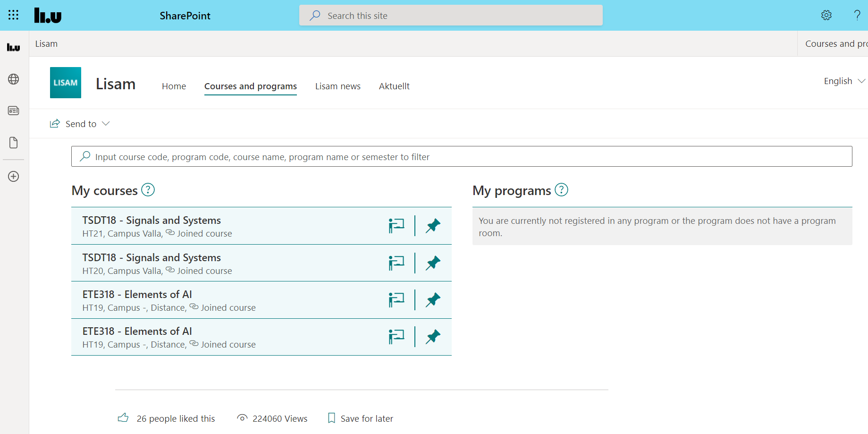Open Lisam news tab
Viewport: 868px width, 434px height.
338,86
